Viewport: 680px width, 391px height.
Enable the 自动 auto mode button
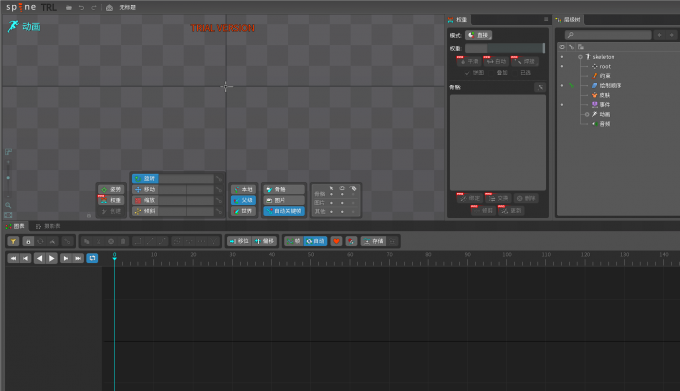(x=315, y=241)
